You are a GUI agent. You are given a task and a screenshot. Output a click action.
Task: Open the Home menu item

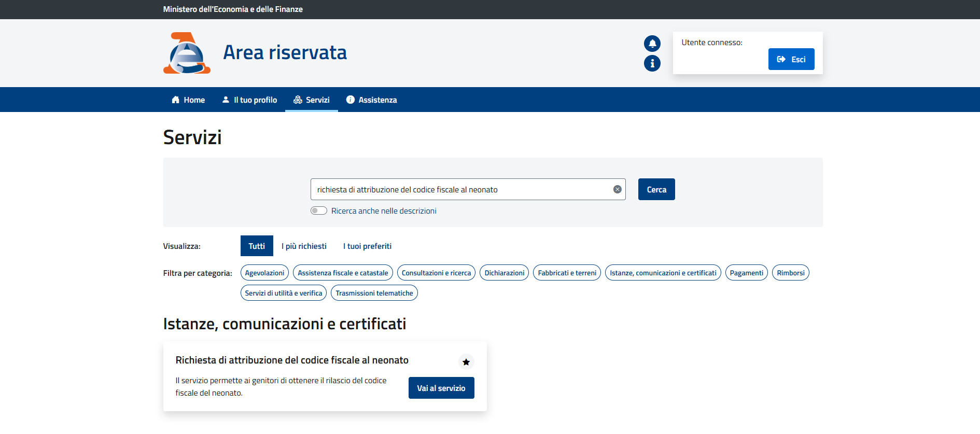pyautogui.click(x=188, y=100)
